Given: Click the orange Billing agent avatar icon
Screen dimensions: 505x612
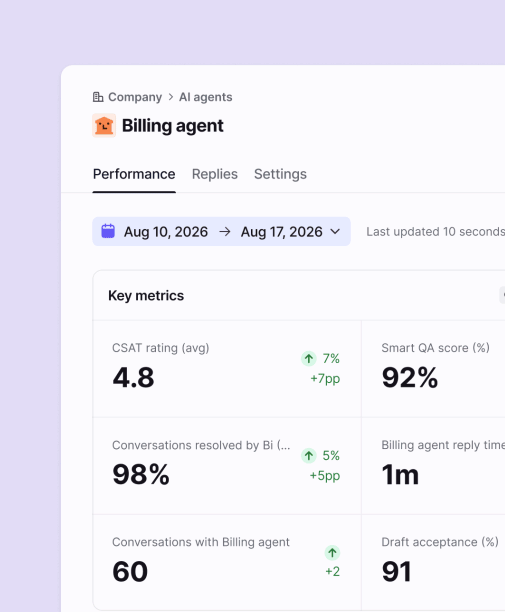Looking at the screenshot, I should tap(104, 126).
